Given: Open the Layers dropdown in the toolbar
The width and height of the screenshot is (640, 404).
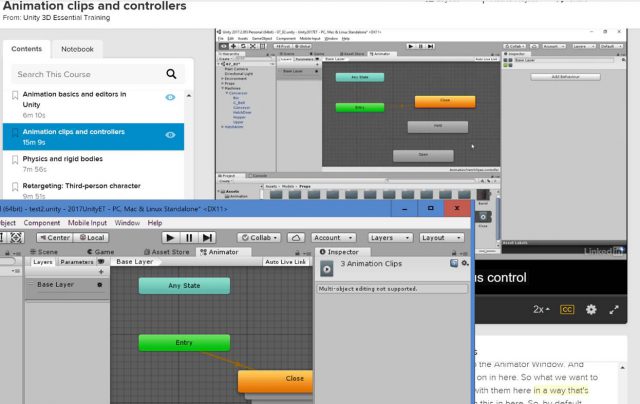Looking at the screenshot, I should (x=390, y=238).
